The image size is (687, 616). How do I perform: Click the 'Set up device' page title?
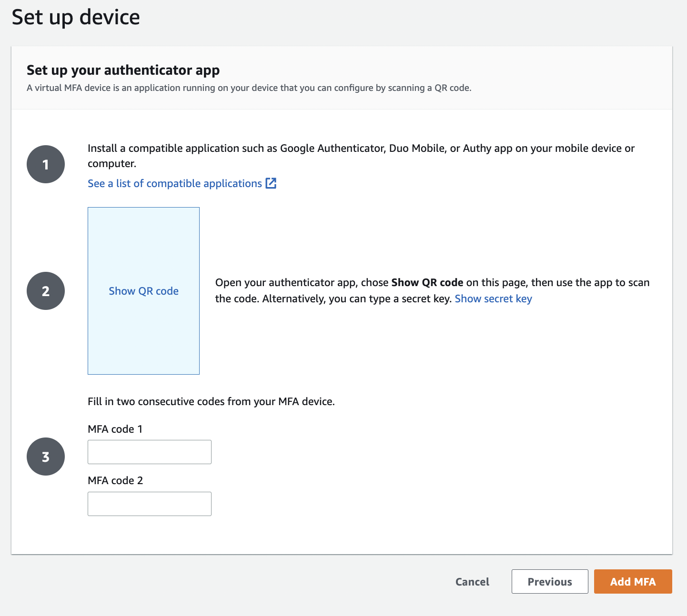(76, 17)
